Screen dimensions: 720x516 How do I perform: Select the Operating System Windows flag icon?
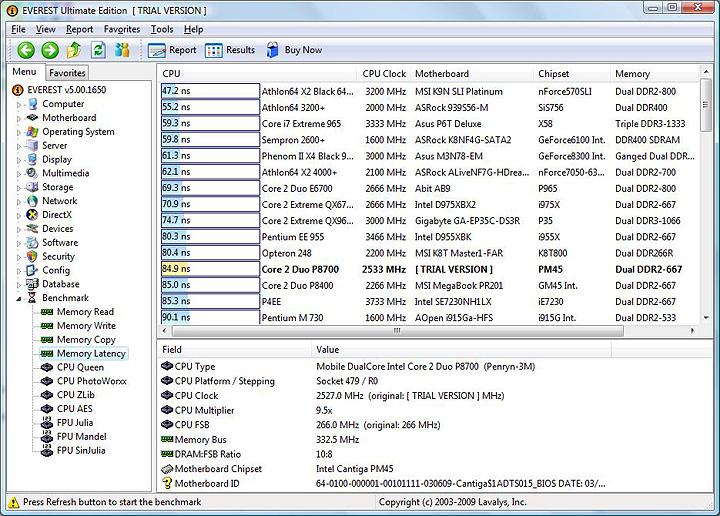[32, 132]
